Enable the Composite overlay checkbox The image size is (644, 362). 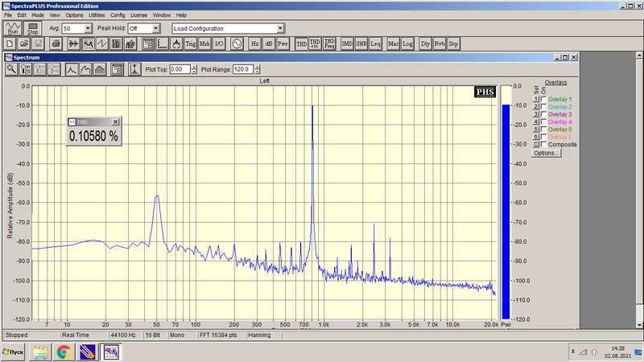[544, 145]
